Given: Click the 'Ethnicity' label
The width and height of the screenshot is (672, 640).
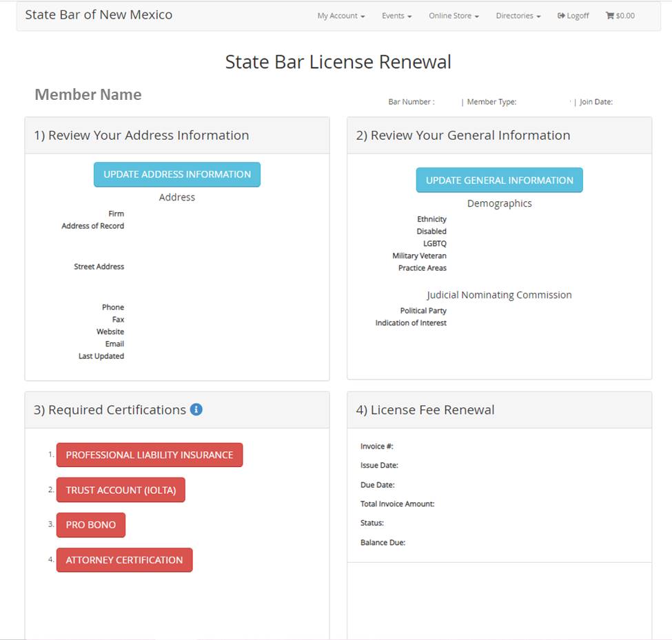Looking at the screenshot, I should point(431,219).
